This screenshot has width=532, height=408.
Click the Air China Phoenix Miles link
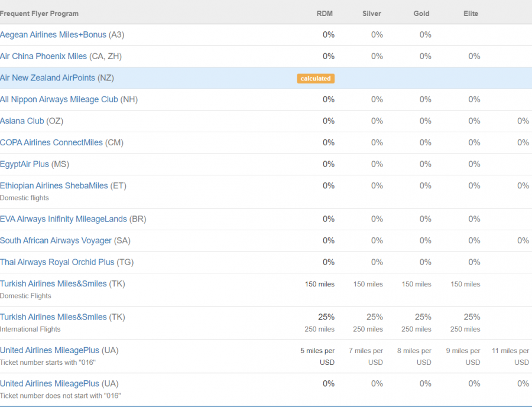coord(44,57)
